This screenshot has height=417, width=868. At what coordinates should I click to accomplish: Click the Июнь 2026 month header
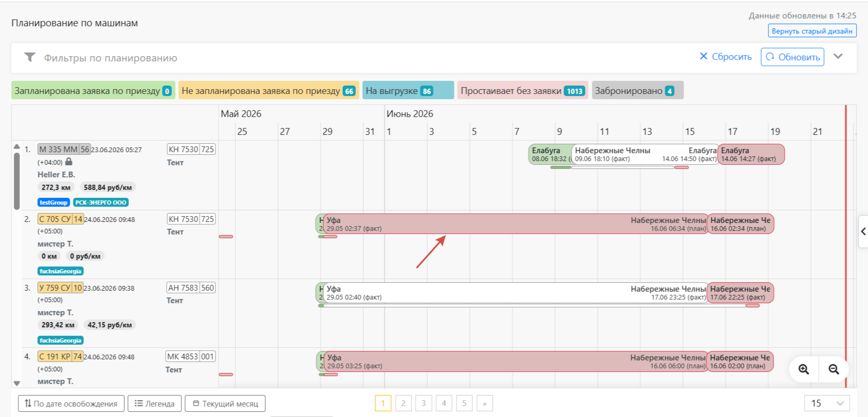pos(410,114)
